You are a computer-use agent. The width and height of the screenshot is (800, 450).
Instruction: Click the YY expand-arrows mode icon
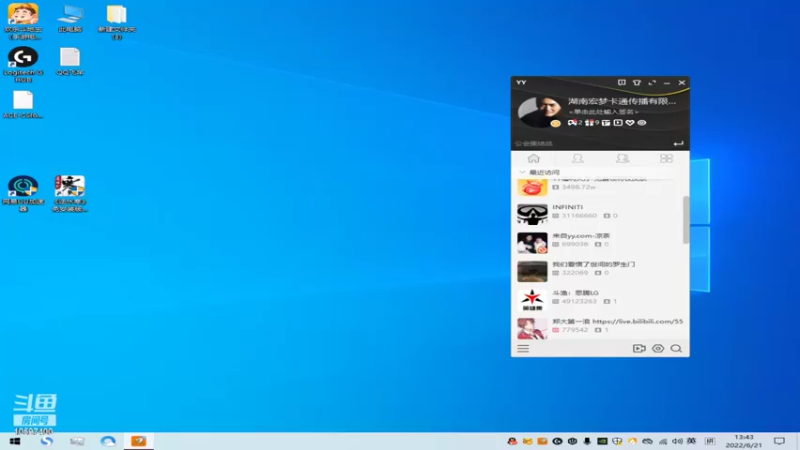652,82
